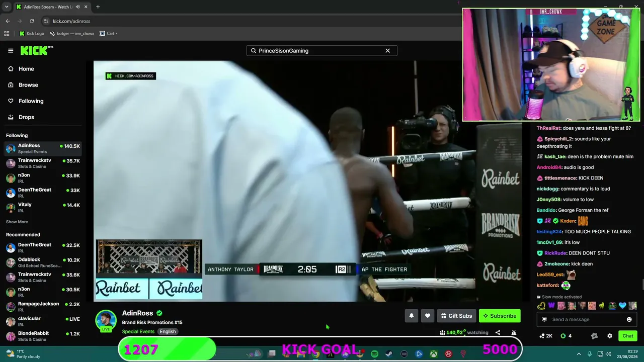Select AdinRoss in the Following list
This screenshot has height=362, width=644.
[43, 148]
